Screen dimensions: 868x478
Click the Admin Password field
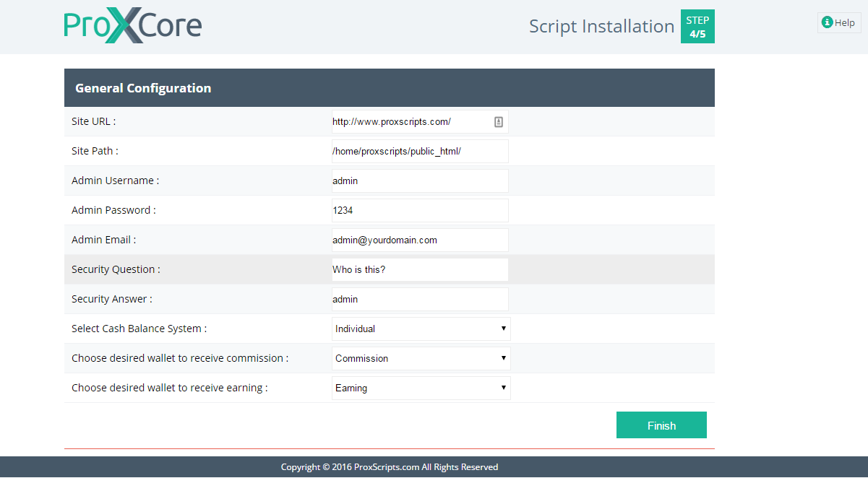tap(420, 211)
